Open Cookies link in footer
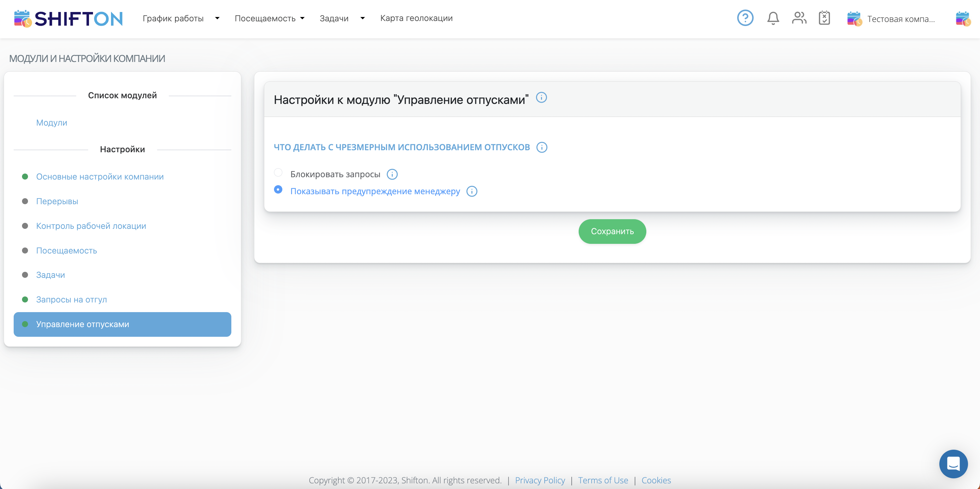This screenshot has width=980, height=489. point(656,480)
